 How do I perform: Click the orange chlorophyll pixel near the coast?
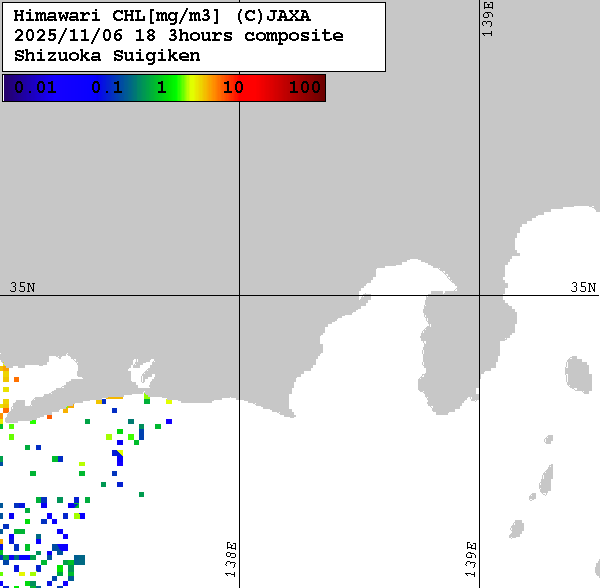coord(16,379)
